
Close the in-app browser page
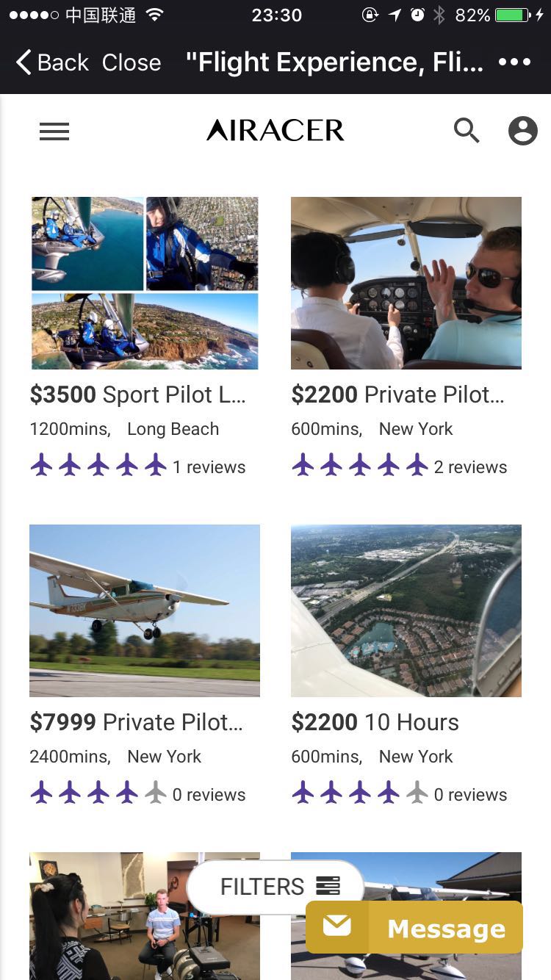[131, 62]
